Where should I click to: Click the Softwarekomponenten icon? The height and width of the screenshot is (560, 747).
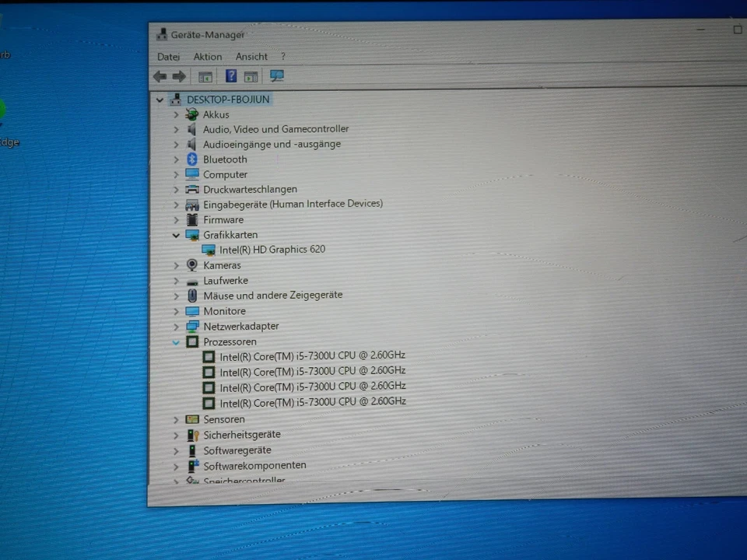click(193, 465)
